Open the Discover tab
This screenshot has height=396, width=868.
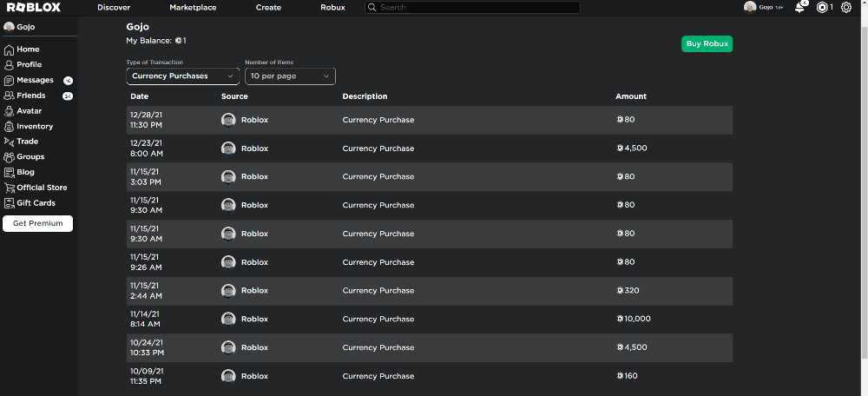[114, 8]
